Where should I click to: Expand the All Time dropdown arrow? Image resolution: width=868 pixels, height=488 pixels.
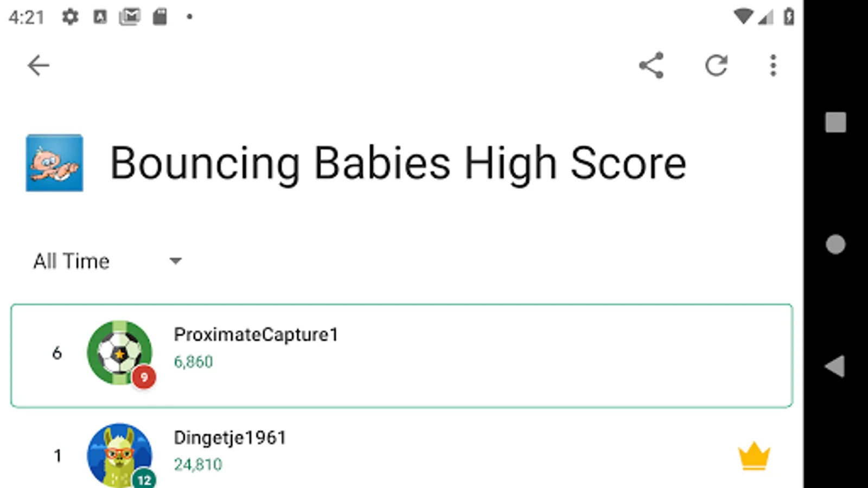click(175, 261)
